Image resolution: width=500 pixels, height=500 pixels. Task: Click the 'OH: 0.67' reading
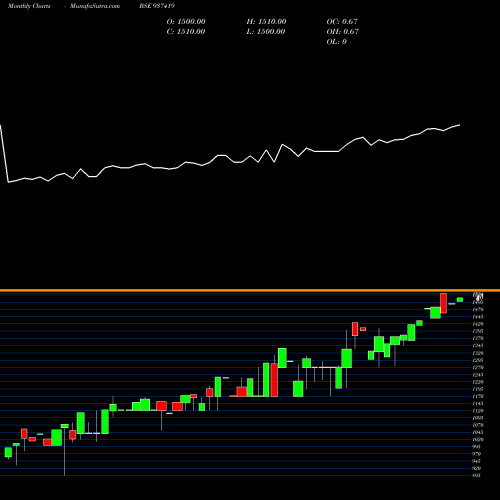tap(342, 32)
